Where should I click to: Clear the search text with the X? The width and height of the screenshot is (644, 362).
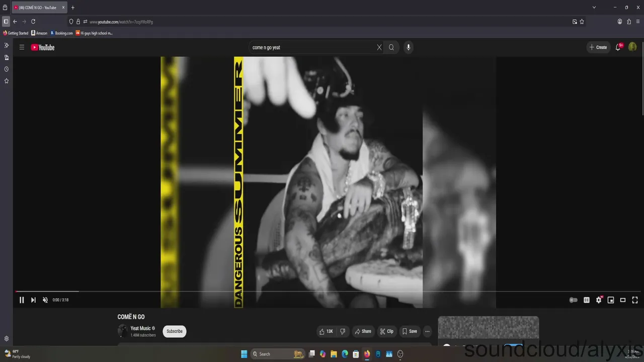(379, 47)
